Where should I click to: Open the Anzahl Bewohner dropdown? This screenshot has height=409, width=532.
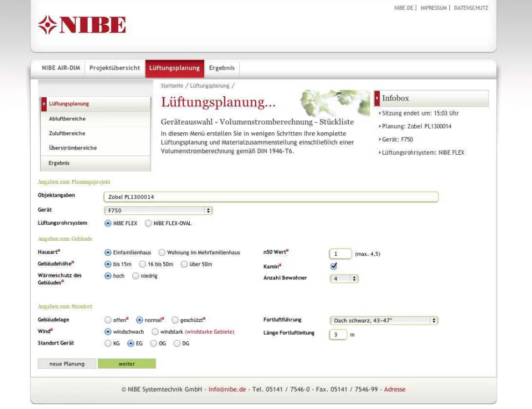[344, 278]
